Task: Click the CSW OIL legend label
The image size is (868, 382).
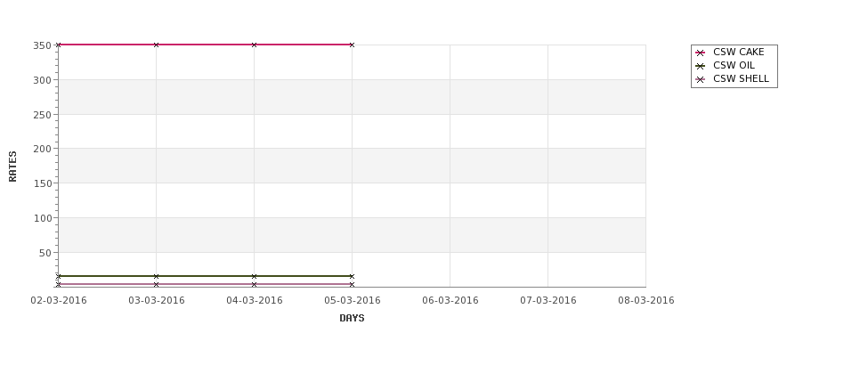Action: click(x=734, y=65)
